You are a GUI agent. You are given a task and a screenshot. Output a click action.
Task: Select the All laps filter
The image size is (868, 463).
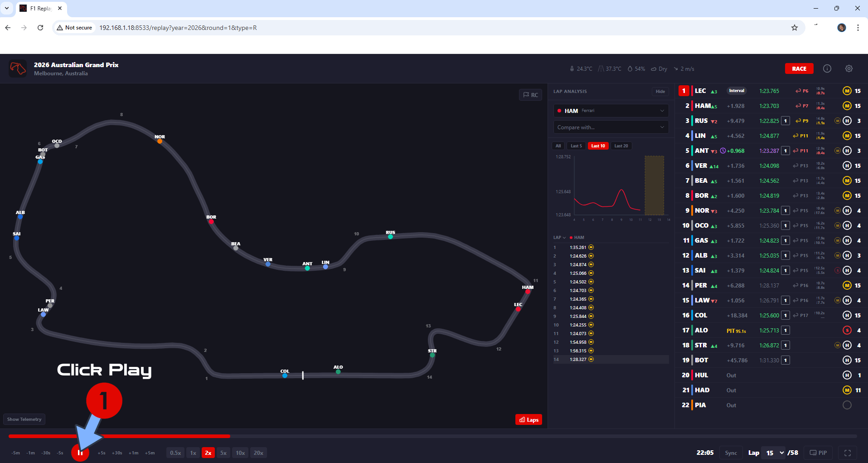tap(558, 146)
